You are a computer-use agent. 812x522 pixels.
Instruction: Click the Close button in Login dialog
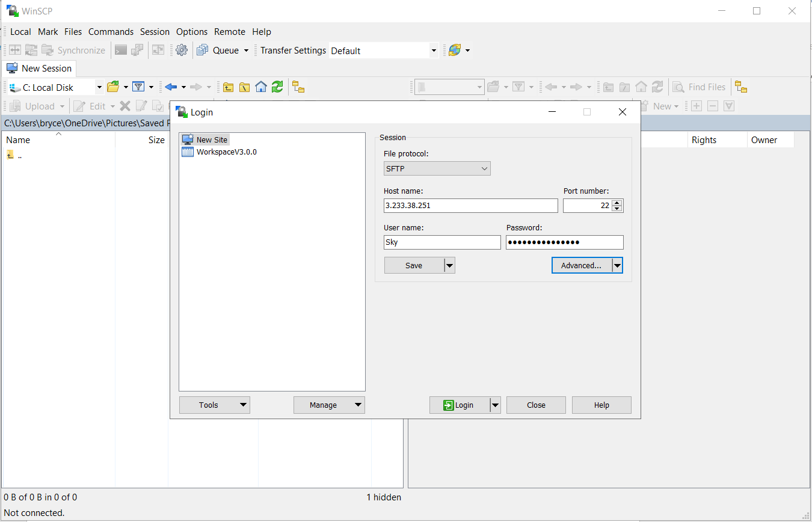click(536, 405)
